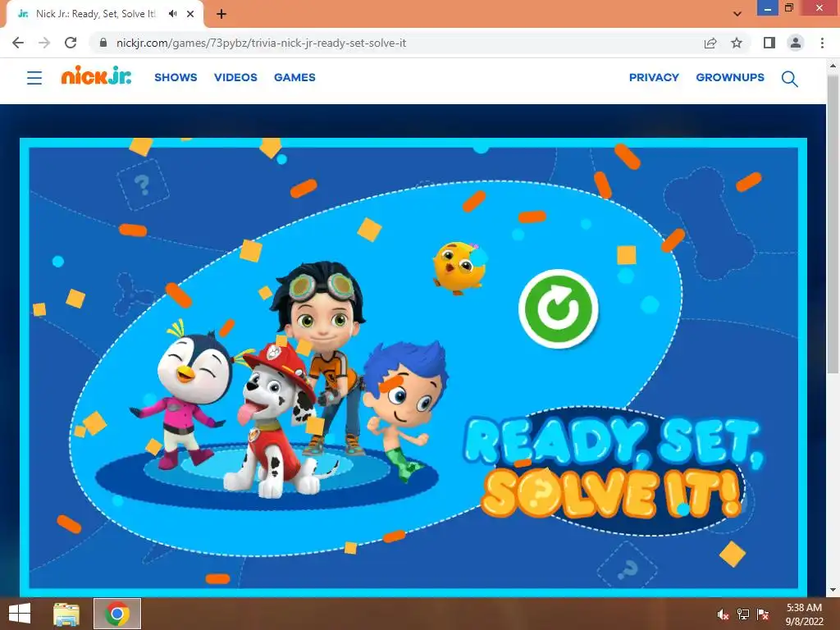Click the browser forward arrow
Screen dimensions: 840x630
click(44, 43)
